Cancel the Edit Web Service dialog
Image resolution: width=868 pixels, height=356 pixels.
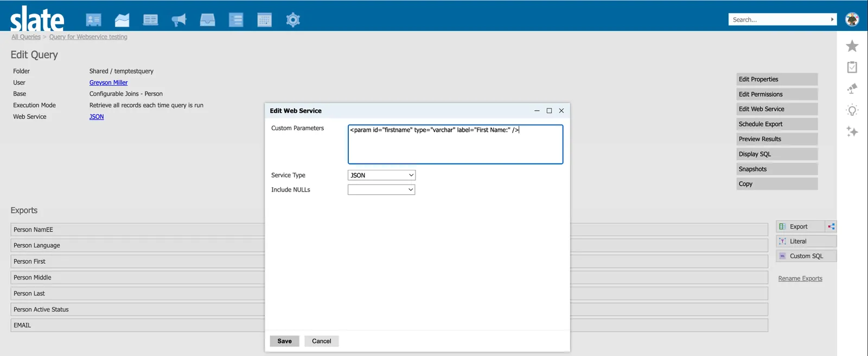321,341
